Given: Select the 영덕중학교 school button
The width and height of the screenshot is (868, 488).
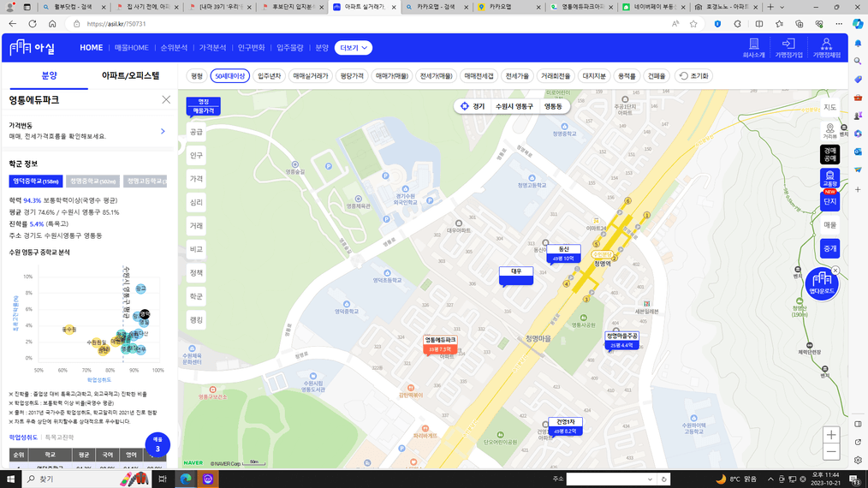Looking at the screenshot, I should pyautogui.click(x=35, y=182).
